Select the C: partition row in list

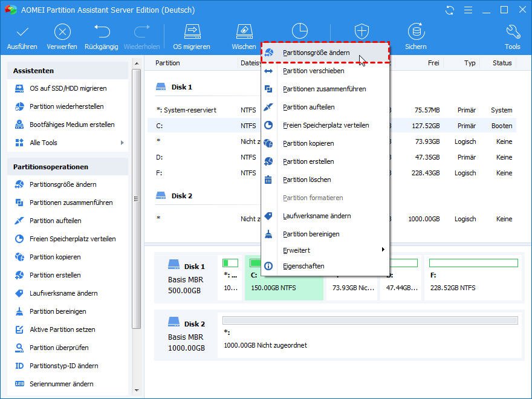(x=332, y=126)
